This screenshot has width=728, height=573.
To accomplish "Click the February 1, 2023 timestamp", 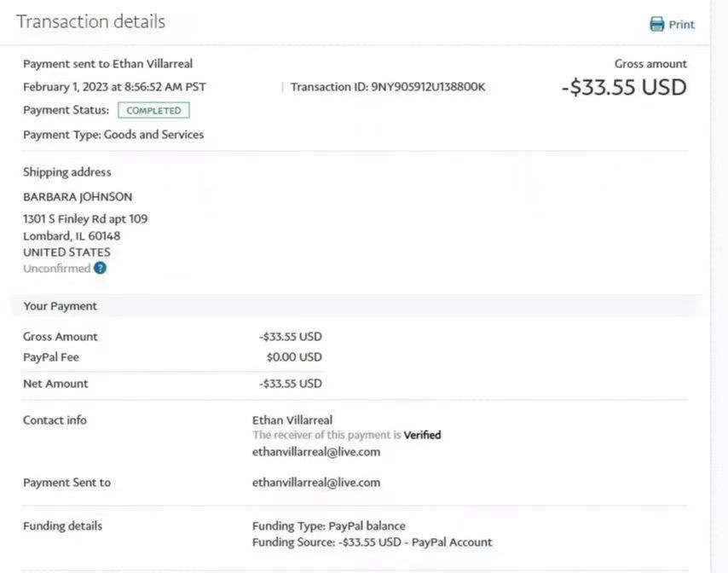I will pos(114,86).
